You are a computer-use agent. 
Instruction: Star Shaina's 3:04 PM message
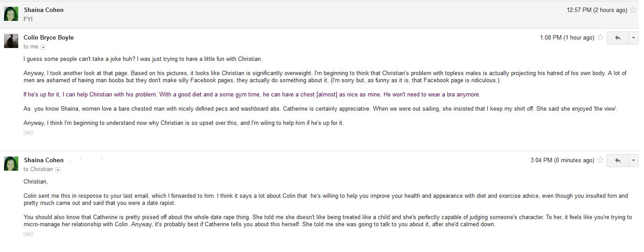[x=600, y=160]
